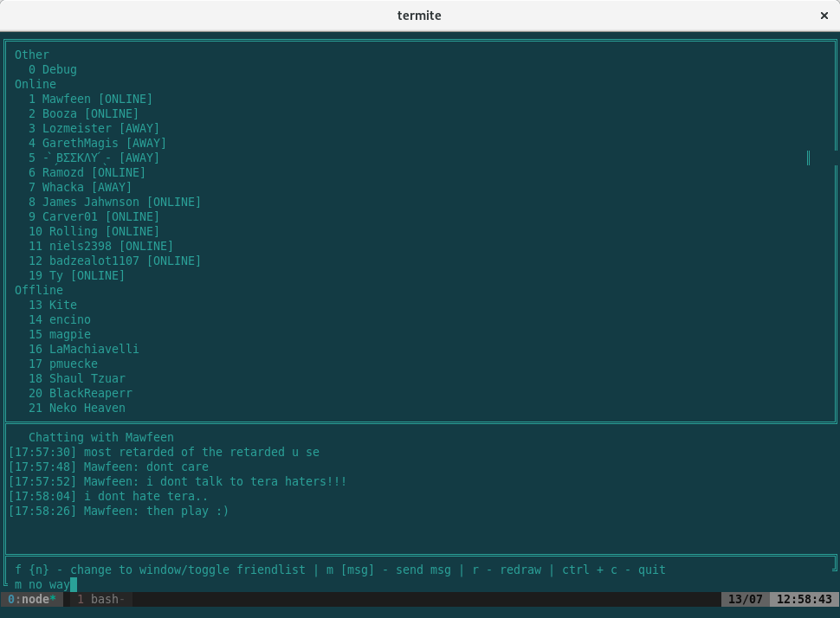This screenshot has height=618, width=840.
Task: Click the keyboard shortcuts help line
Action: 340,570
